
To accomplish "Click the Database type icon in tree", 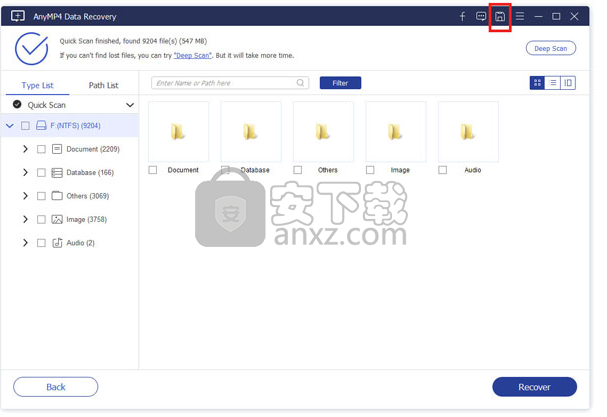I will pyautogui.click(x=57, y=172).
